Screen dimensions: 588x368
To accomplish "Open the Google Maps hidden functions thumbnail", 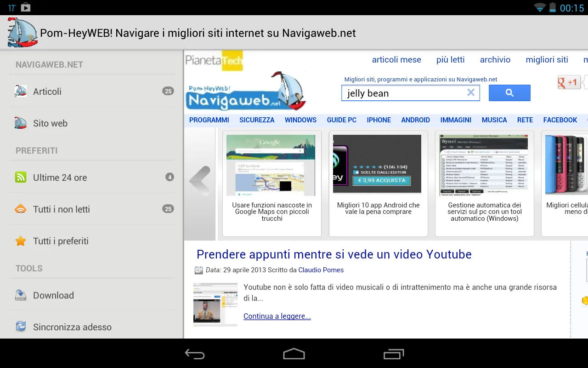I will [271, 165].
